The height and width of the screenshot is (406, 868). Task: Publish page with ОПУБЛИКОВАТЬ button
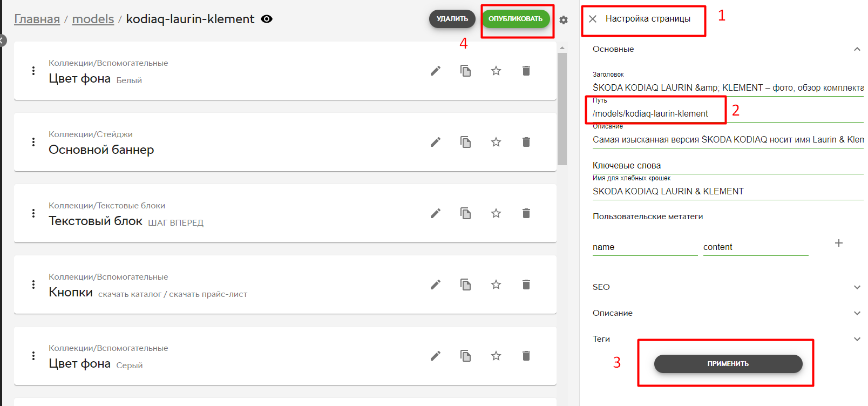[x=516, y=19]
